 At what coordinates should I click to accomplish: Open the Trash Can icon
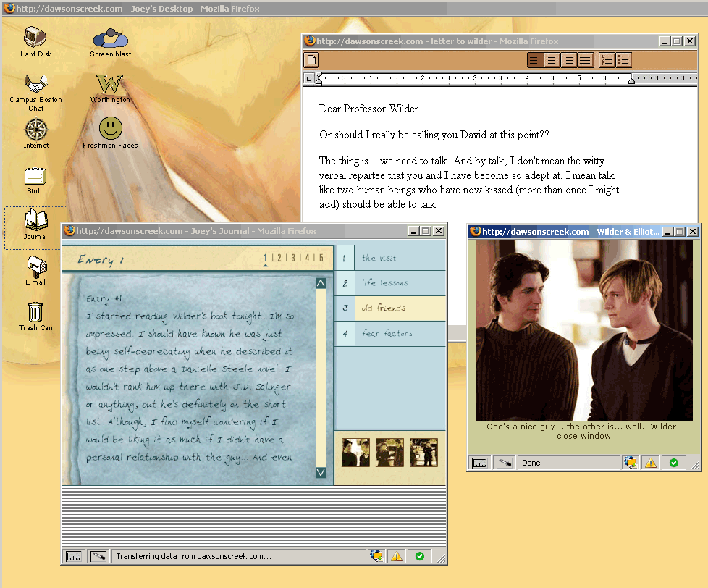35,312
